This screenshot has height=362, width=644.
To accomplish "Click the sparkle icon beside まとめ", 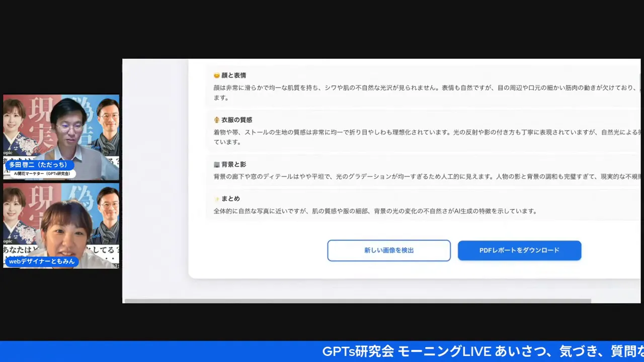I will tap(217, 199).
